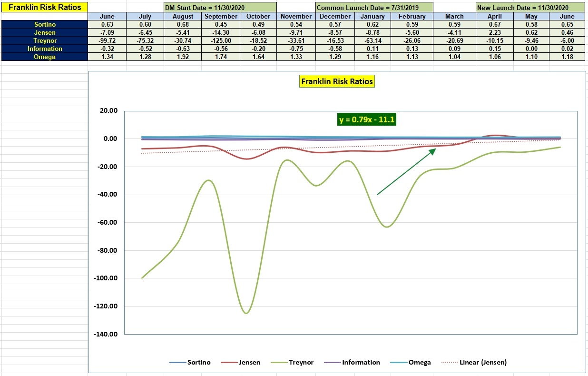Select the chart title Franklin Risk Ratios
The image size is (588, 376).
pos(337,81)
